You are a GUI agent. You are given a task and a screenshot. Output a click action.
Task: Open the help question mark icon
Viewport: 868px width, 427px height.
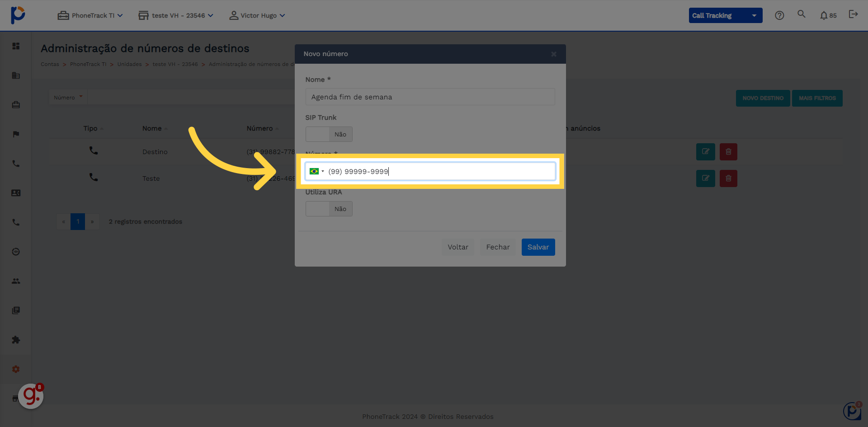pyautogui.click(x=779, y=15)
